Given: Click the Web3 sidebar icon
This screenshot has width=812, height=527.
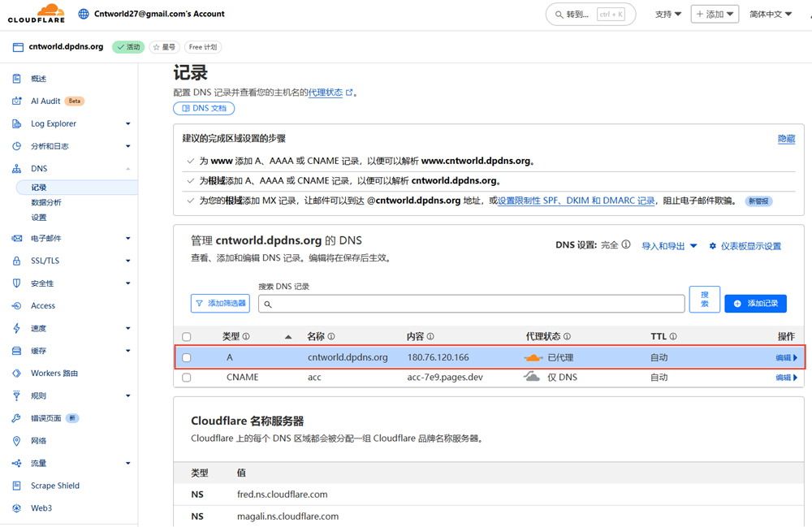Looking at the screenshot, I should [16, 508].
